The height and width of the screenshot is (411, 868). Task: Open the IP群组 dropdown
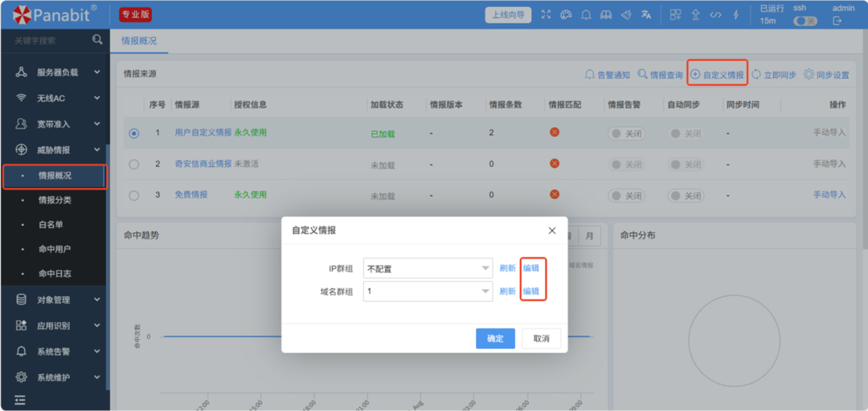pos(428,268)
